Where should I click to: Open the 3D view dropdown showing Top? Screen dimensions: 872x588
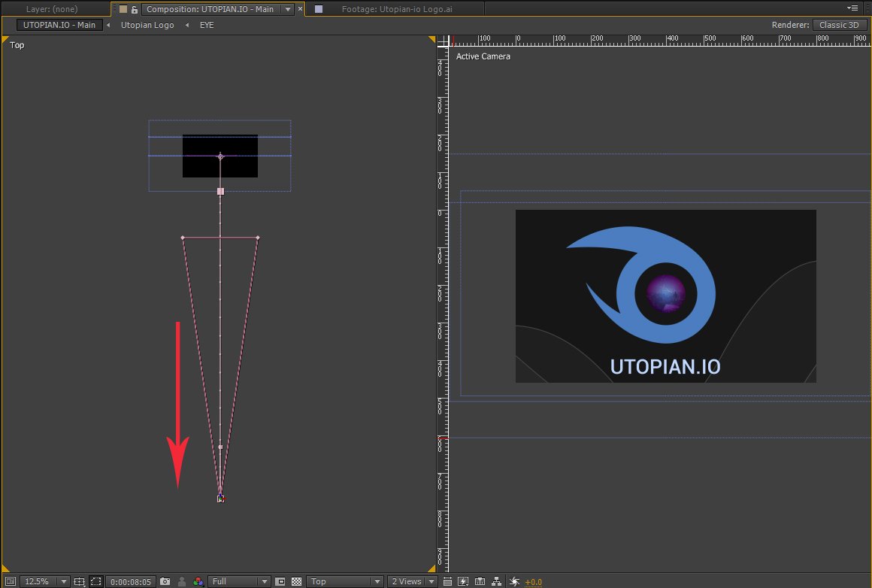(x=345, y=581)
